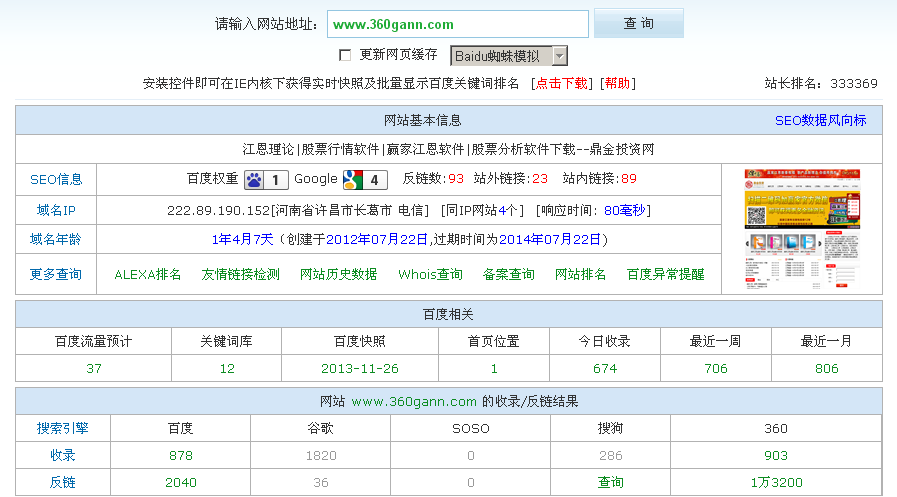Click creation date 2012年07月22日

click(376, 240)
